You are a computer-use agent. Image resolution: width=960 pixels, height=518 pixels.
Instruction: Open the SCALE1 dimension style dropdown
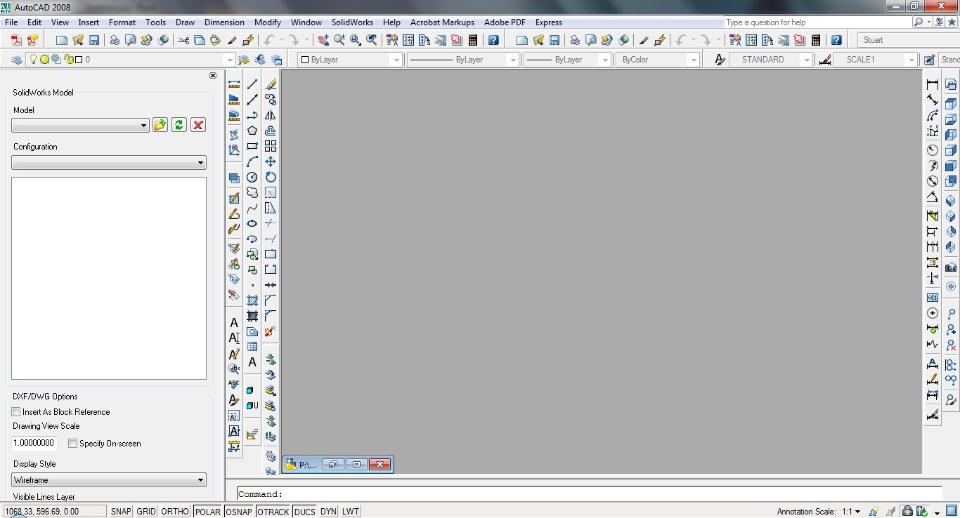pyautogui.click(x=911, y=59)
